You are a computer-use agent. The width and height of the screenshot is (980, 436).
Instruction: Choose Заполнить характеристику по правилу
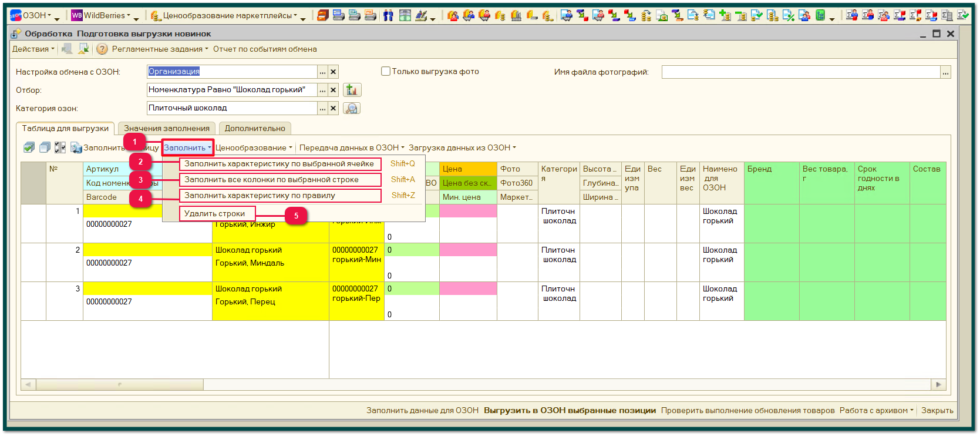pos(279,196)
